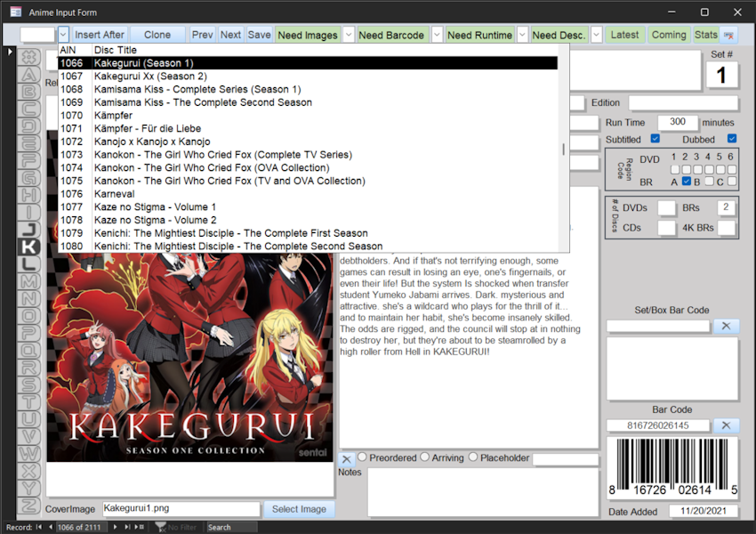Screen dimensions: 756x534
Task: Click the Run Time minutes field
Action: pos(678,122)
